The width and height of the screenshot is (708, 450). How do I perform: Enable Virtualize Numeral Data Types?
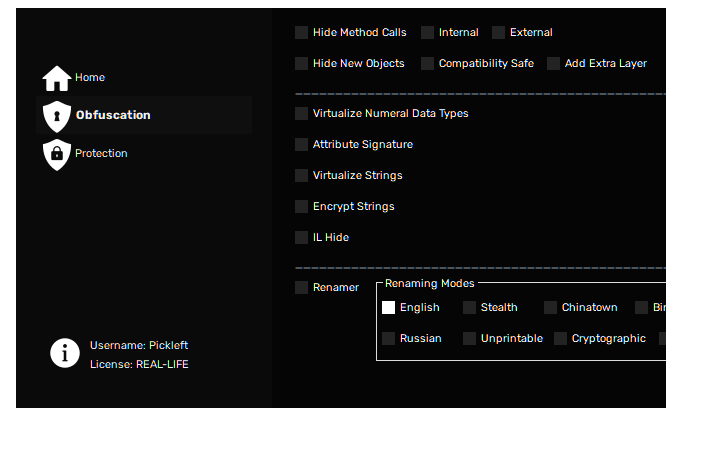point(302,114)
